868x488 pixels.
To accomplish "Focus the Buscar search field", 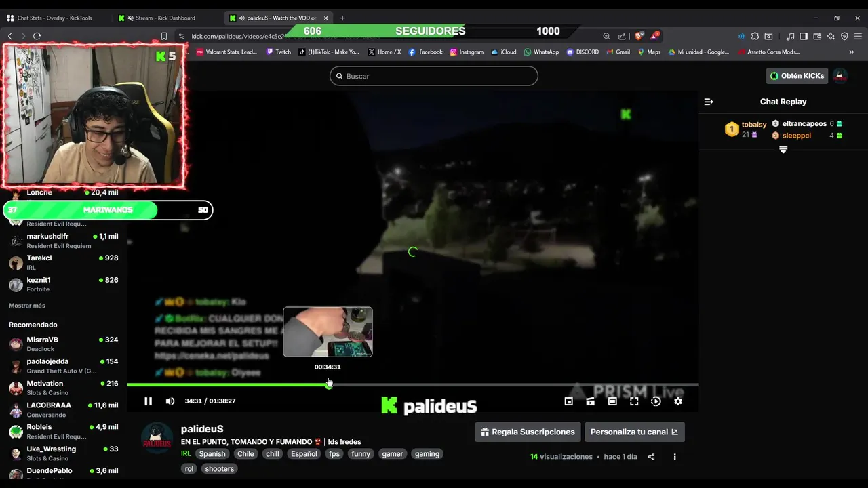I will (x=434, y=76).
